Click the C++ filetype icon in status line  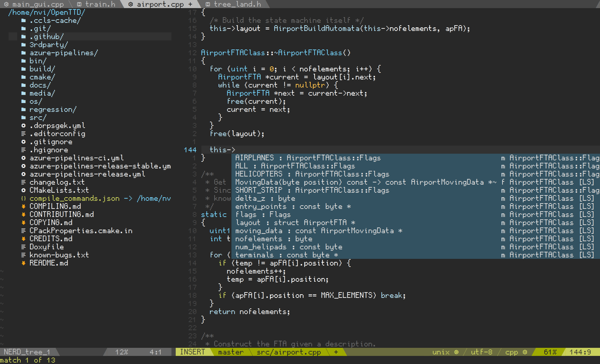(x=525, y=352)
